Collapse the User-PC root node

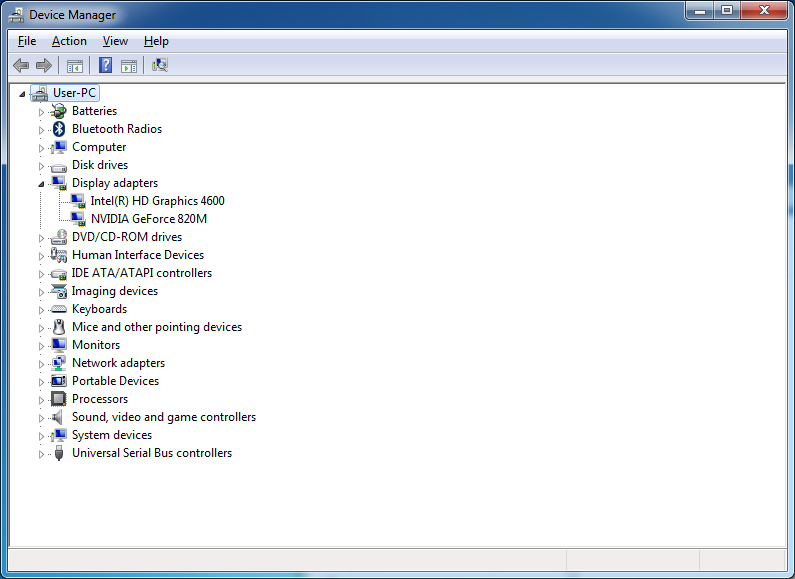click(23, 93)
